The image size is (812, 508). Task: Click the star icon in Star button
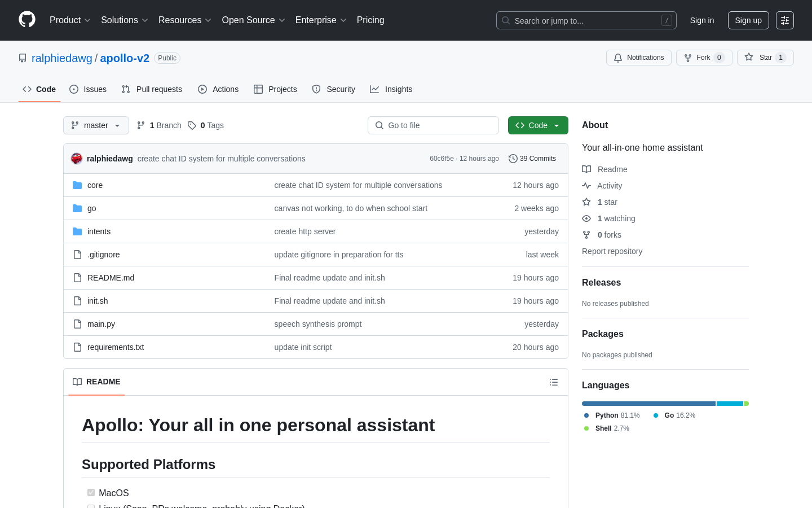(749, 57)
